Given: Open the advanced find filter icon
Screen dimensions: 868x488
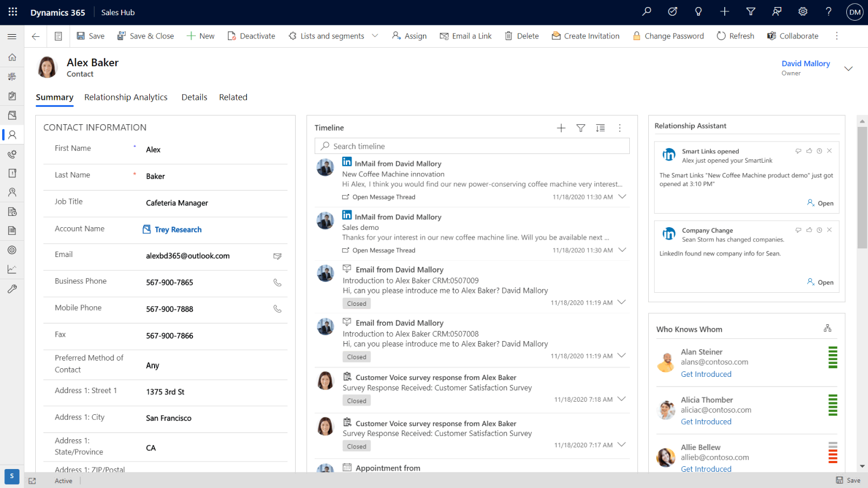Looking at the screenshot, I should (x=751, y=11).
